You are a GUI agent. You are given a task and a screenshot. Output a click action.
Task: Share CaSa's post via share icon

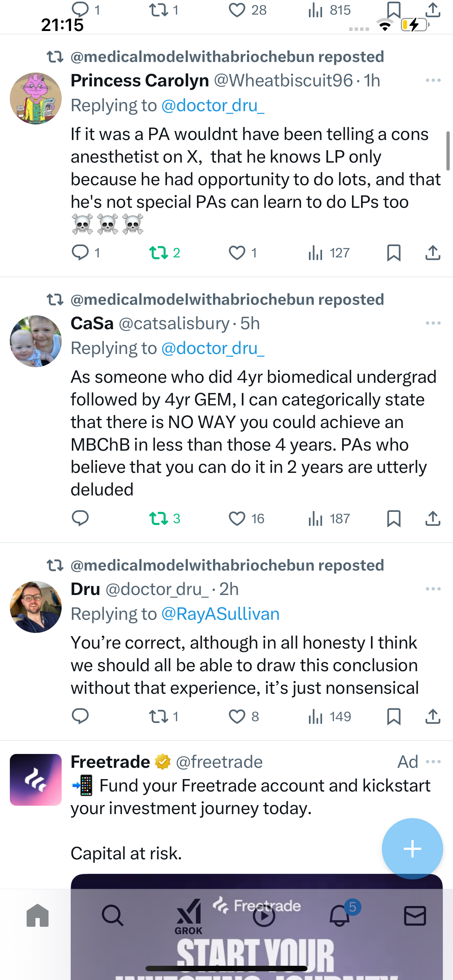[x=433, y=518]
